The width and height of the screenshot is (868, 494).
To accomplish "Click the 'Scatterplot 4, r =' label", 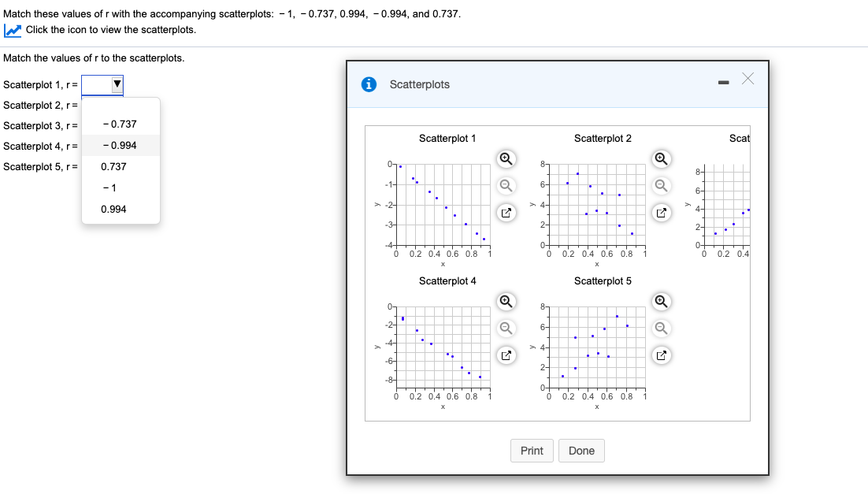I will (x=40, y=147).
